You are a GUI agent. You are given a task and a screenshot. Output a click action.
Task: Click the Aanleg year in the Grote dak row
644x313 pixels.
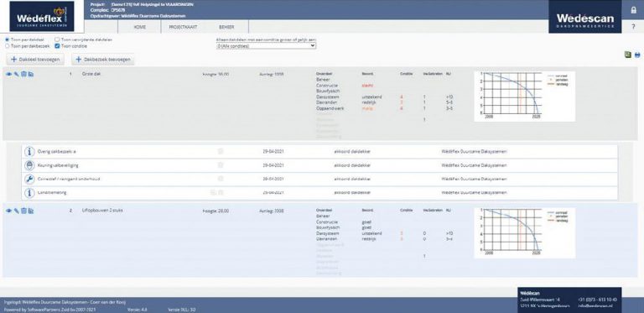pos(272,75)
